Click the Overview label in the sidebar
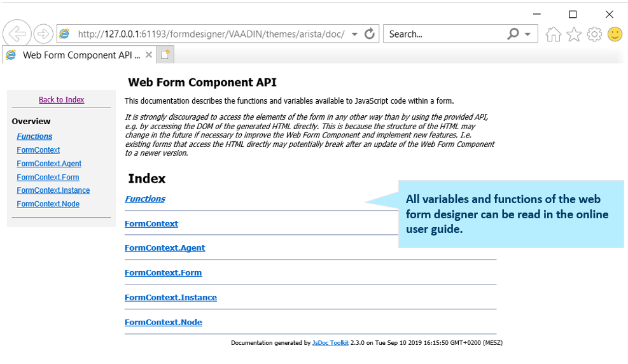 pos(31,122)
